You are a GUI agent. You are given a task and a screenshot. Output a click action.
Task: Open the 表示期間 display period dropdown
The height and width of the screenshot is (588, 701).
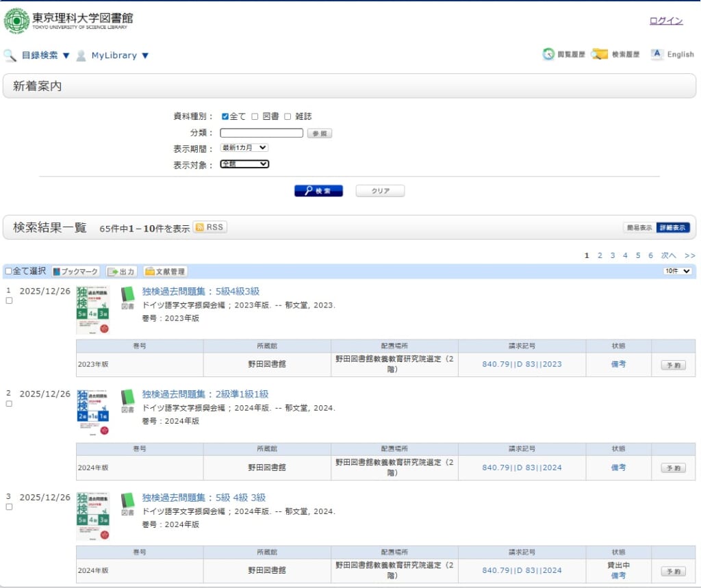244,148
